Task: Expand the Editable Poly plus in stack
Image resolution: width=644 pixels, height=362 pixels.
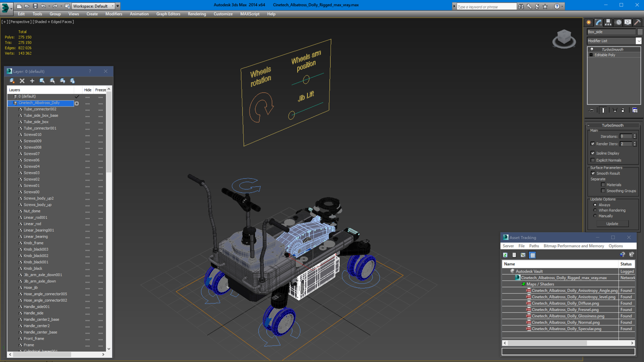Action: (591, 55)
